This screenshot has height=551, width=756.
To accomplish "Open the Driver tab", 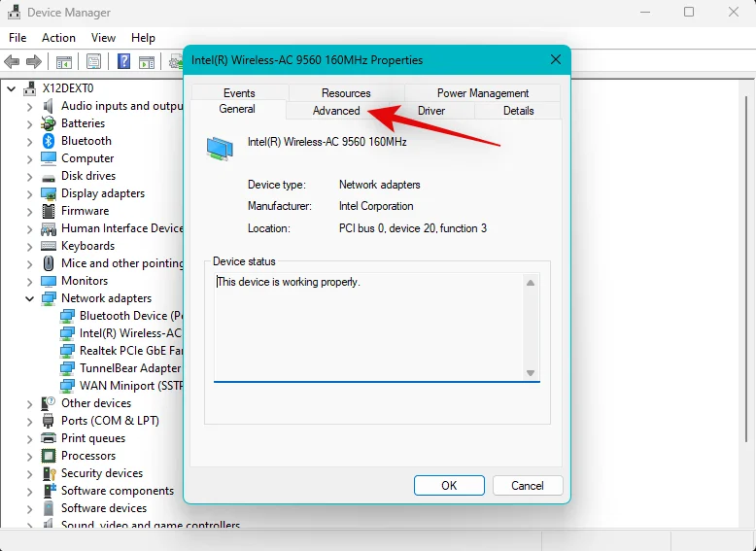I will (431, 111).
